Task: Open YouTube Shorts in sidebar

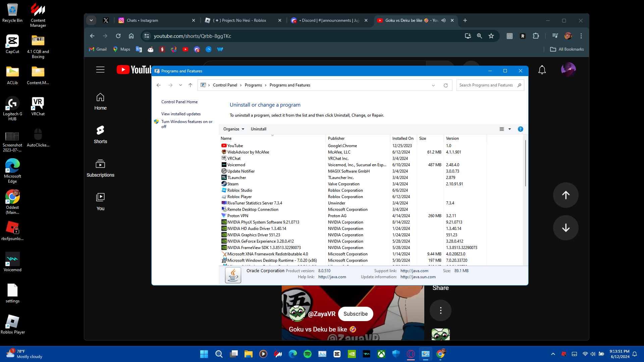Action: click(x=100, y=134)
